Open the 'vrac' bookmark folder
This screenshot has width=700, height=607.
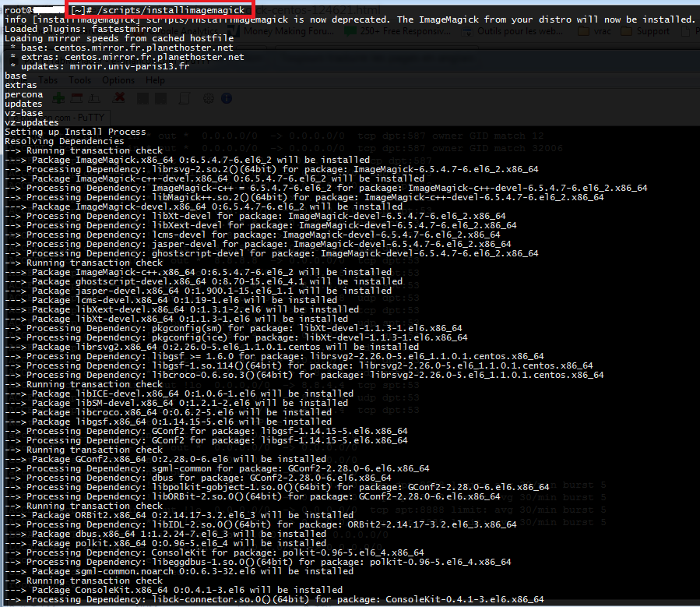(x=594, y=31)
